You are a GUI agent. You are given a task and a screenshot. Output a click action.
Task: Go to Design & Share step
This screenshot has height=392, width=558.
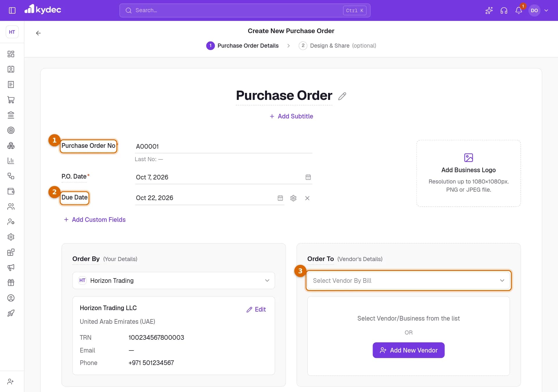tap(337, 46)
